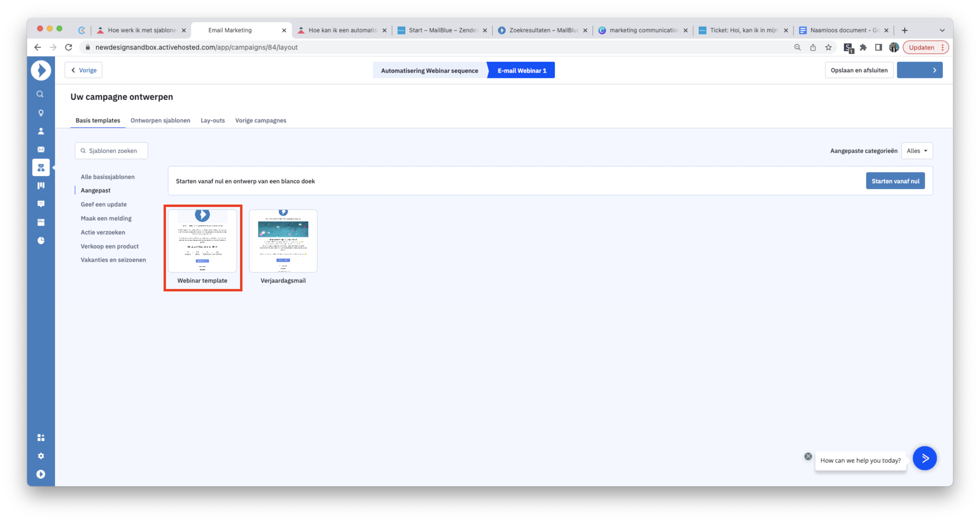Select Alle basissjablonen category
The image size is (980, 522).
107,177
